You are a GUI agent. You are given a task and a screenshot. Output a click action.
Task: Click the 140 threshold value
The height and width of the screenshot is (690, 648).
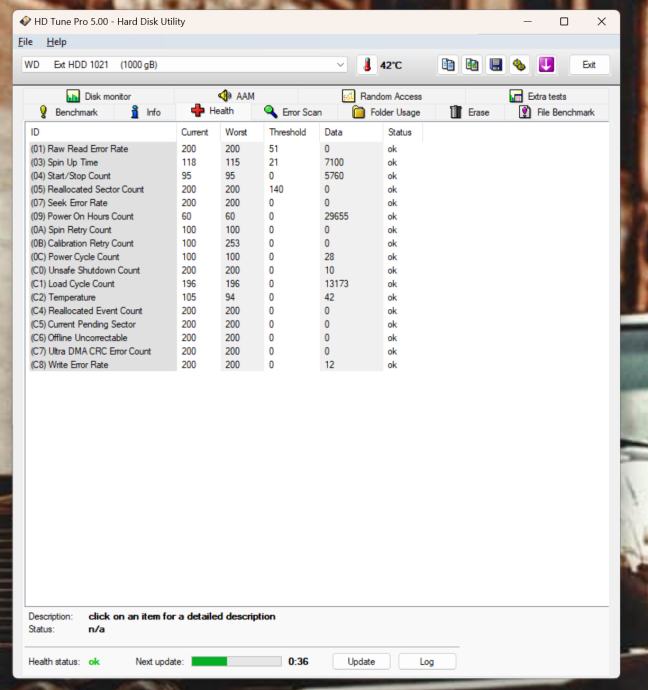tap(276, 189)
